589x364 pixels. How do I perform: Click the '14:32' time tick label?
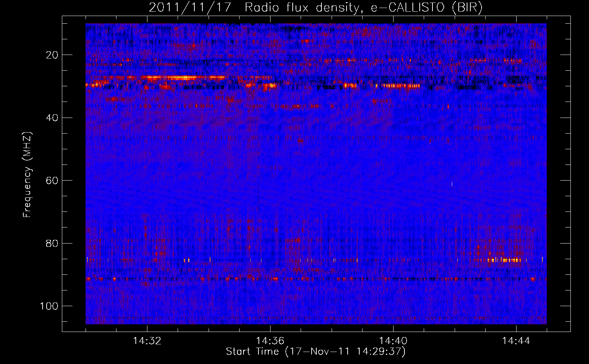tap(147, 341)
